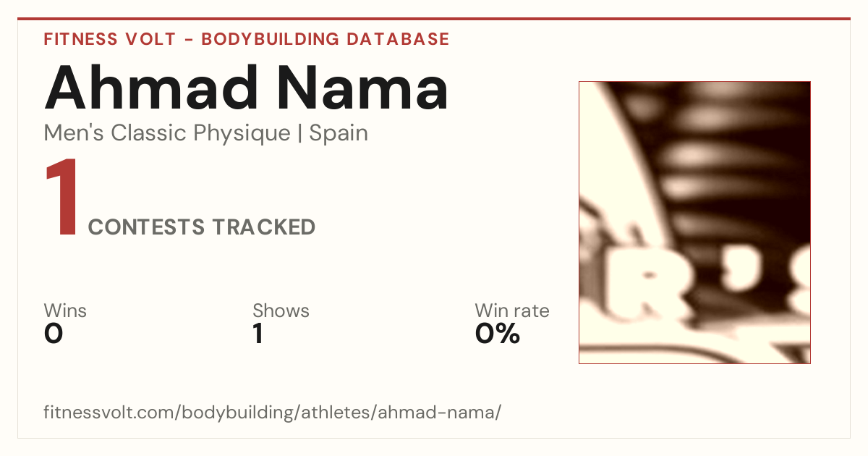Select the Shows value 1
868x456 pixels.
(258, 334)
